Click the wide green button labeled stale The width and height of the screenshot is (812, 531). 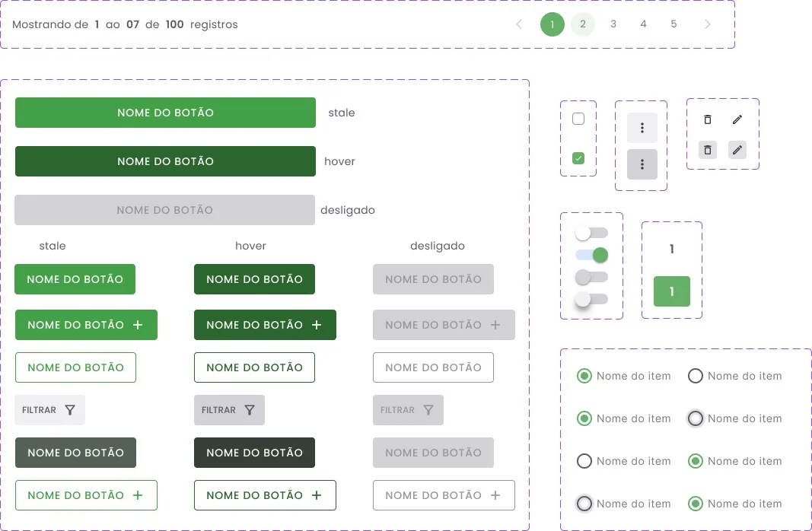(165, 113)
